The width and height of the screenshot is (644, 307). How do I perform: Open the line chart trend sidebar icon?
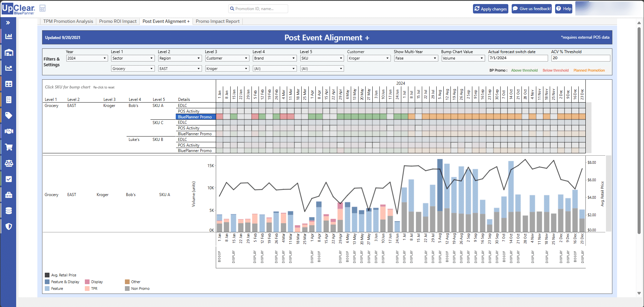[9, 68]
